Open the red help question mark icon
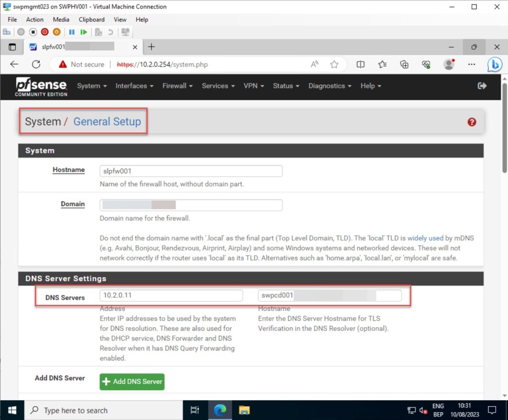Image resolution: width=508 pixels, height=420 pixels. pos(472,122)
